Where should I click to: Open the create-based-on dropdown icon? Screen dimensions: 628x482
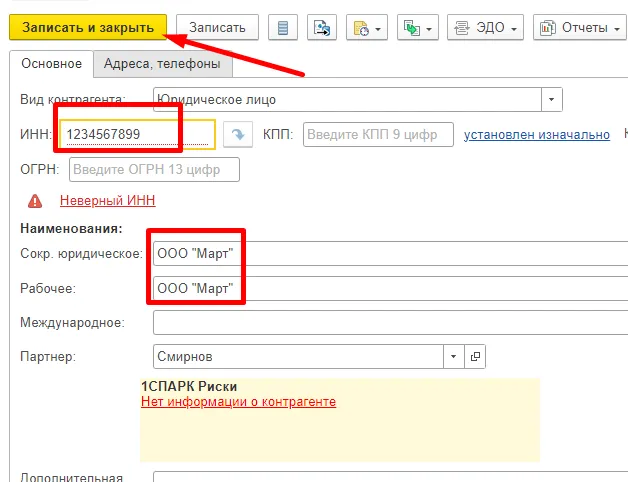[367, 27]
